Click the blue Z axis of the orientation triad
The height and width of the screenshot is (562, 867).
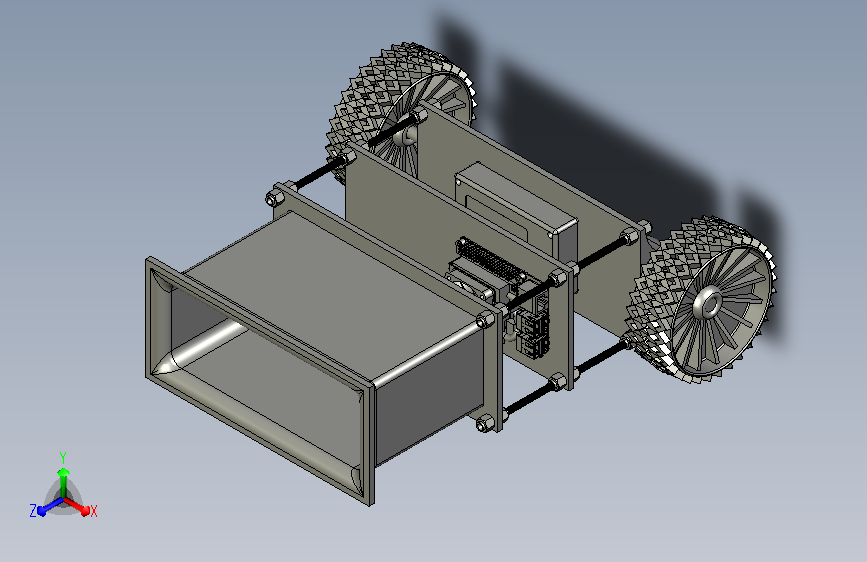click(x=46, y=507)
